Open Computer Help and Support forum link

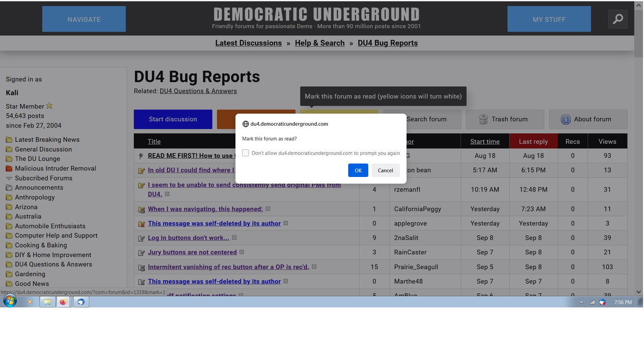pos(56,235)
